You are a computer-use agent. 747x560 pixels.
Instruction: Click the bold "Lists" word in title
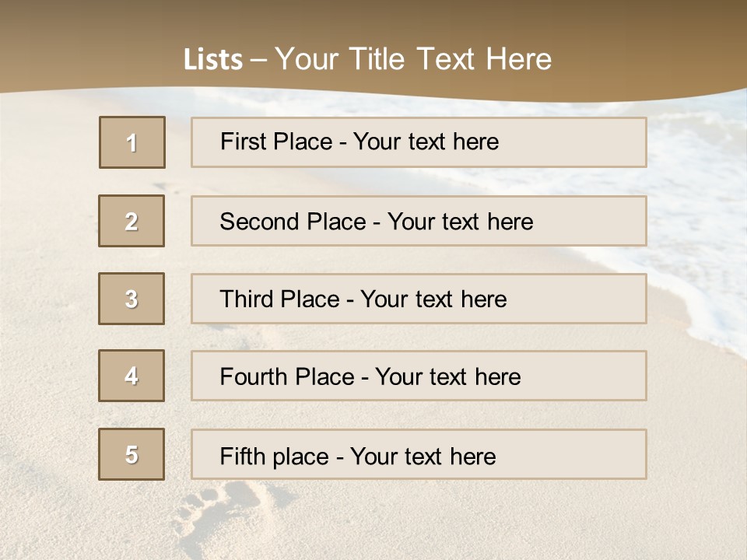(x=213, y=59)
